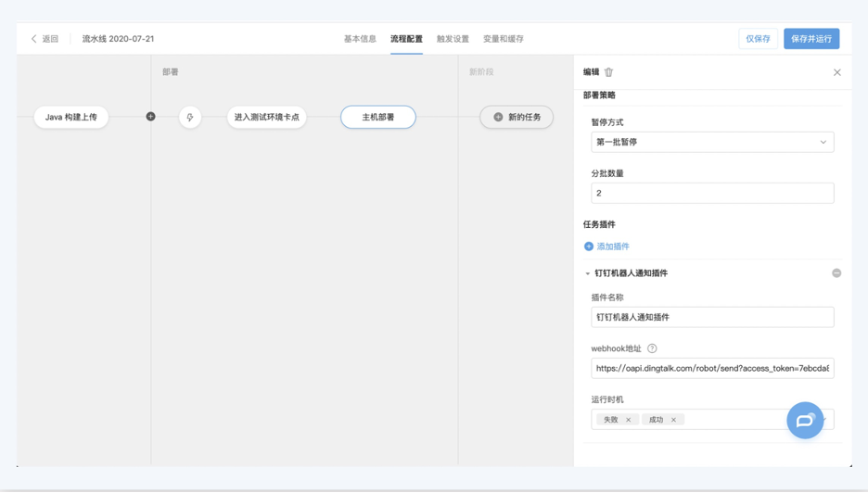The image size is (868, 493).
Task: Click the webhook地址 input field
Action: tap(712, 369)
